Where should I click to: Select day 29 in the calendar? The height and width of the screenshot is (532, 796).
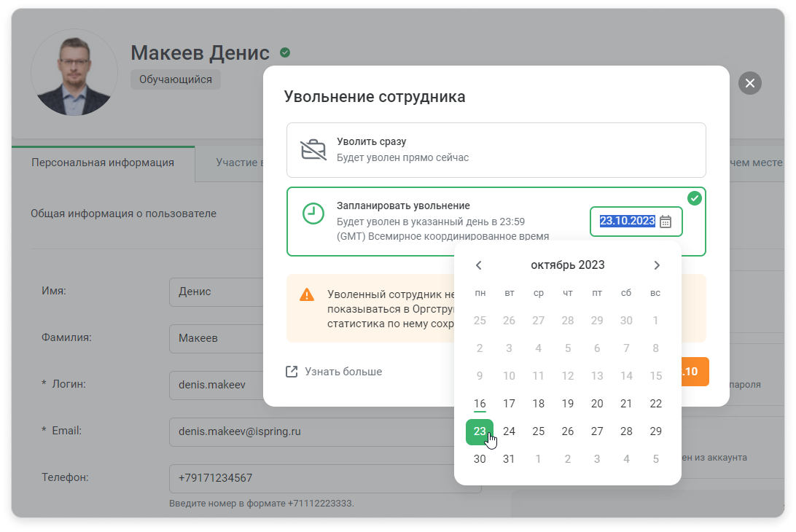pyautogui.click(x=656, y=431)
